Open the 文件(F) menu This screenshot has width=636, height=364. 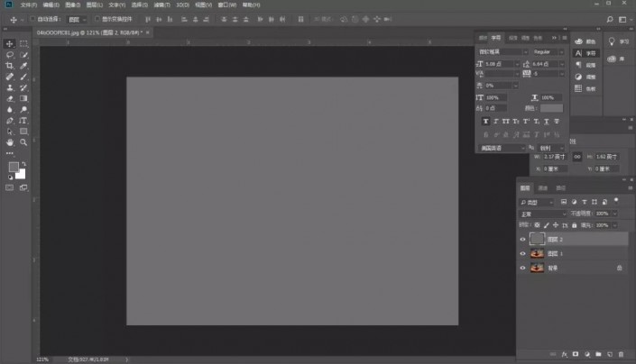29,5
